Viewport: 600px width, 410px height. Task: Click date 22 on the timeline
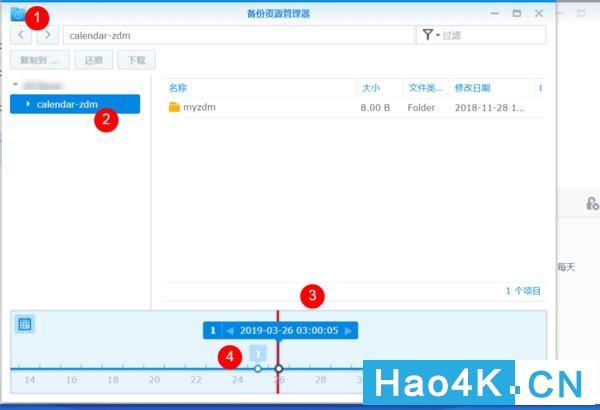[196, 380]
